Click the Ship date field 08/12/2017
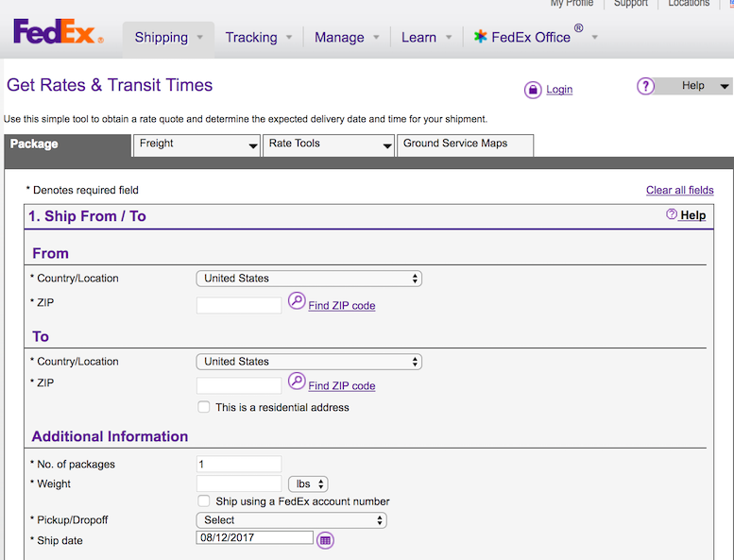This screenshot has height=560, width=734. (x=255, y=537)
